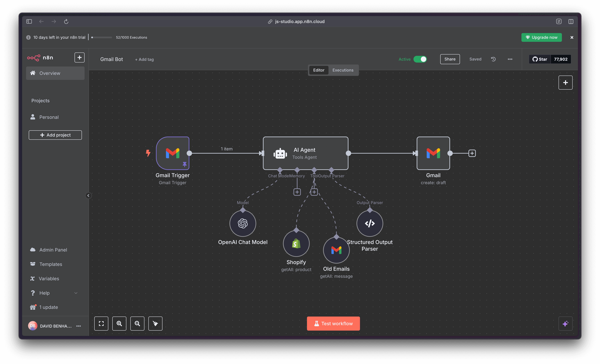Add another Tool sub-node to AI Agent
Screen dimensions: 600x364
coord(314,192)
